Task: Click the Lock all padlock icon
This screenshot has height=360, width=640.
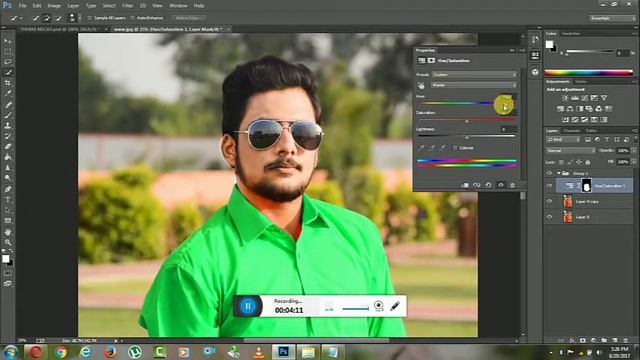Action: (x=588, y=162)
